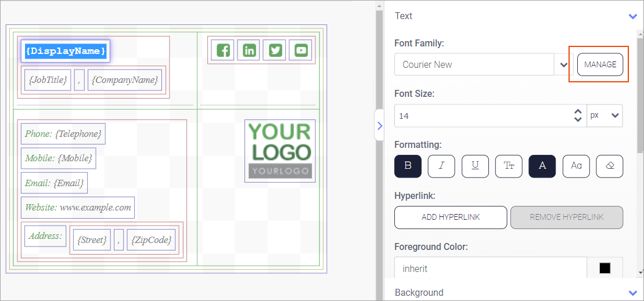Select the Twitter social icon
This screenshot has height=301, width=644.
pos(275,50)
